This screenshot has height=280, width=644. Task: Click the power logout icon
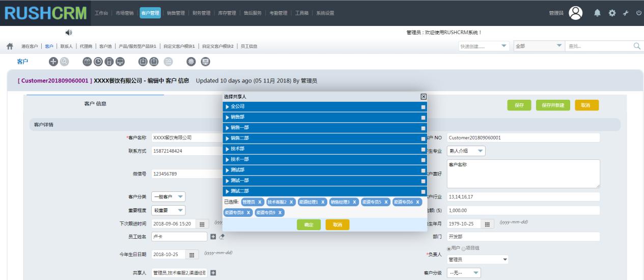pyautogui.click(x=638, y=13)
